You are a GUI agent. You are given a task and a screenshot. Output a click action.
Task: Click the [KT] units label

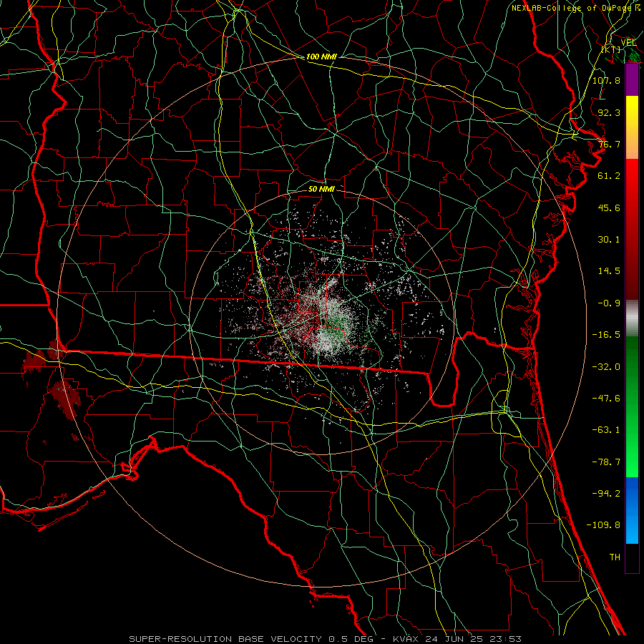[x=611, y=49]
